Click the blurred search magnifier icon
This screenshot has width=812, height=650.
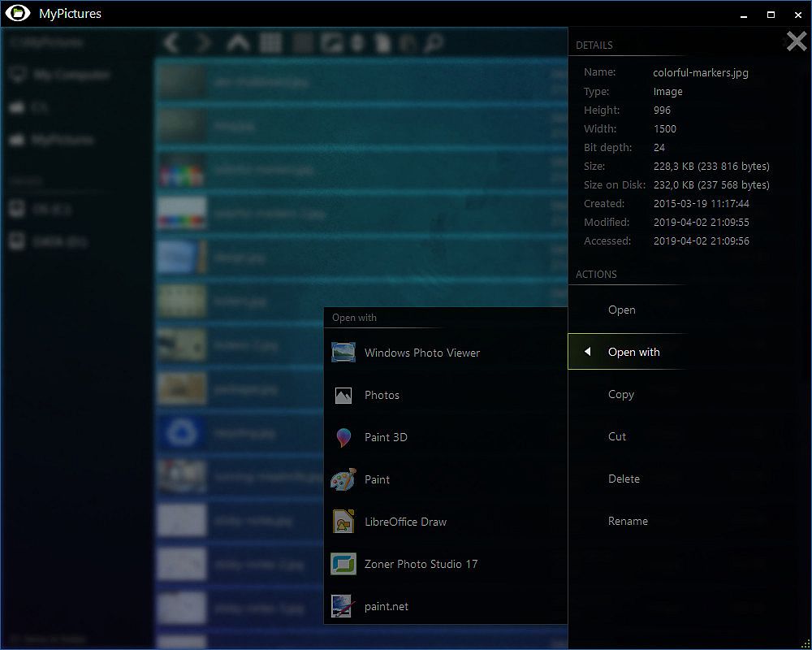point(434,43)
